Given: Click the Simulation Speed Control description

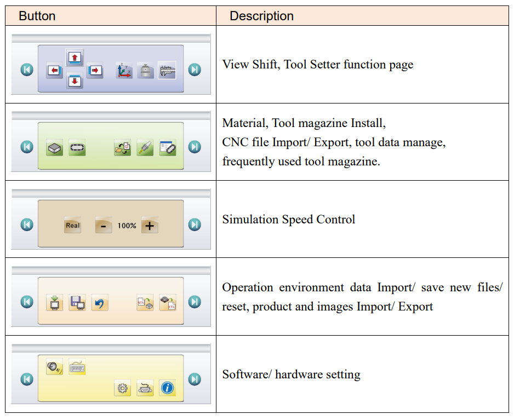Looking at the screenshot, I should (x=288, y=219).
